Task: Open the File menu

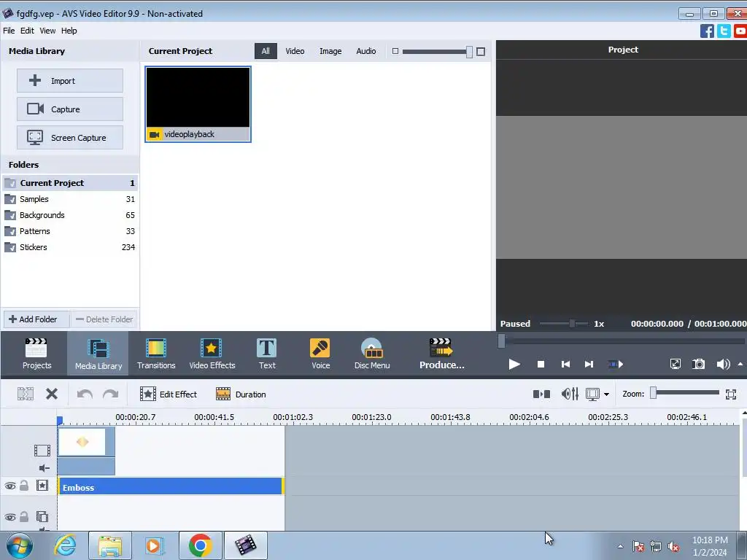Action: click(x=9, y=31)
